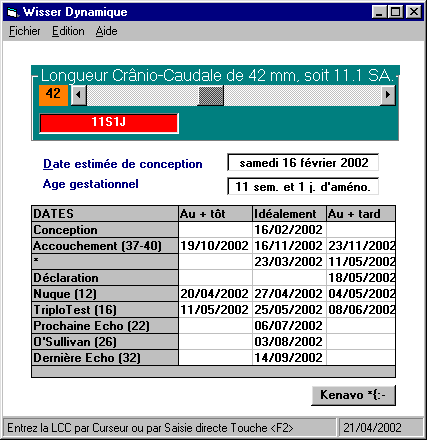The height and width of the screenshot is (440, 427).
Task: Close the Wisser Dynamique window
Action: tap(414, 12)
